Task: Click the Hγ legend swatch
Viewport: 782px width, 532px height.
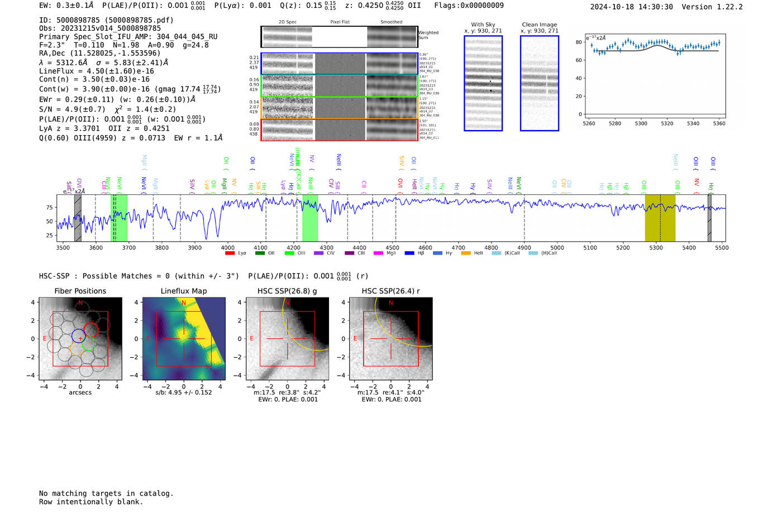Action: [437, 253]
